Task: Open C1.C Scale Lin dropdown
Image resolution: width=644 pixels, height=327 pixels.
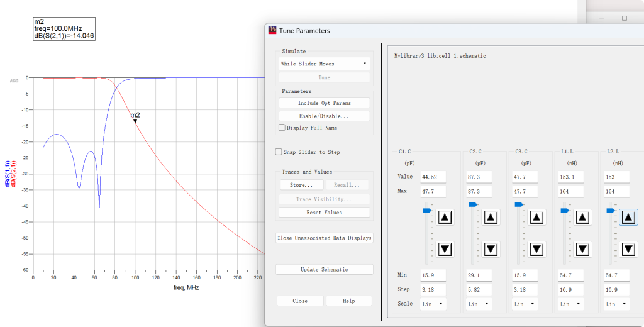Action: click(x=433, y=304)
